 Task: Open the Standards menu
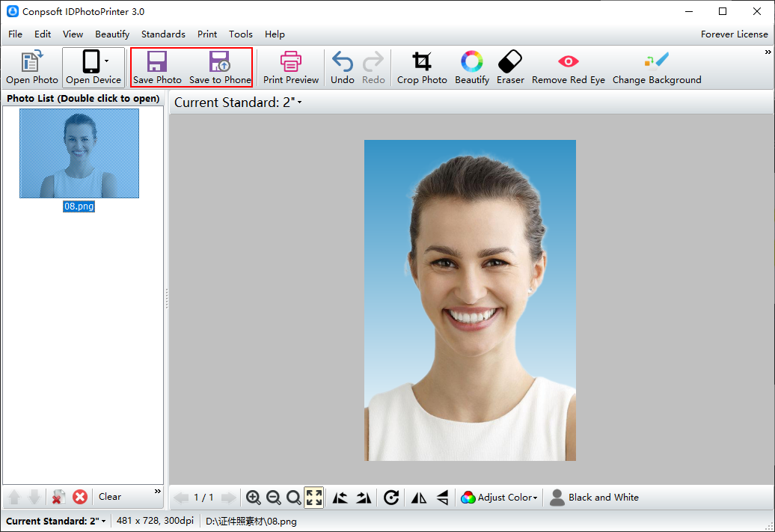click(x=163, y=34)
